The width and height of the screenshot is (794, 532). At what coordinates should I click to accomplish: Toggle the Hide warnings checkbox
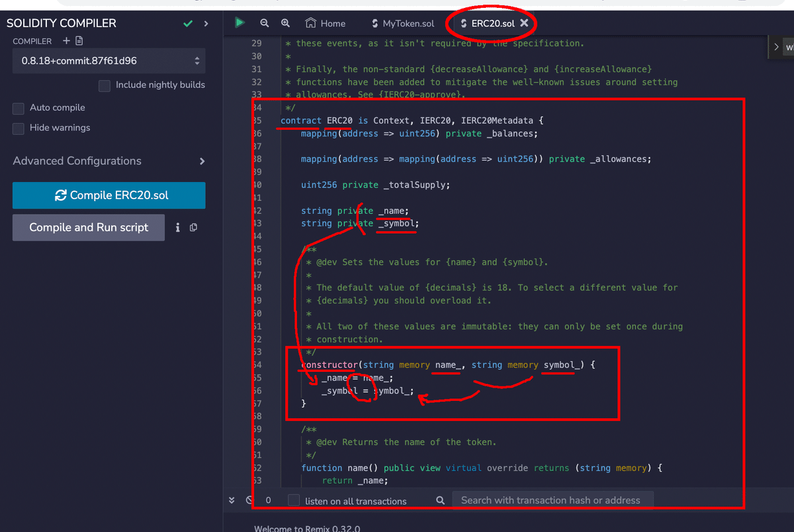coord(19,128)
